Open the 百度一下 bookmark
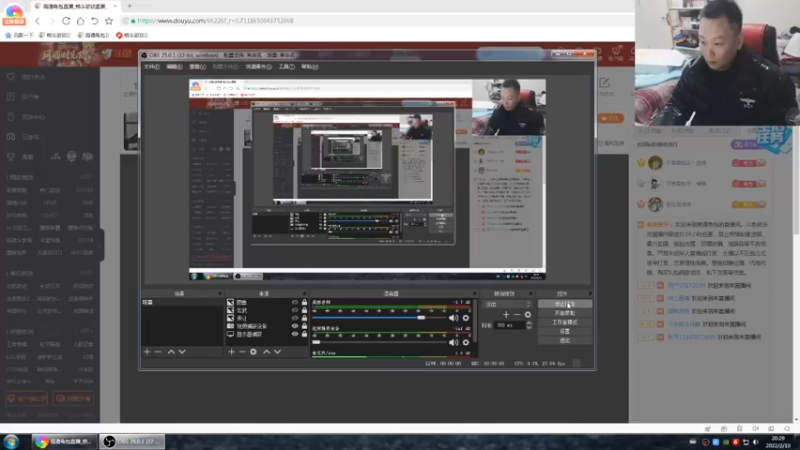This screenshot has width=800, height=450. [x=19, y=35]
